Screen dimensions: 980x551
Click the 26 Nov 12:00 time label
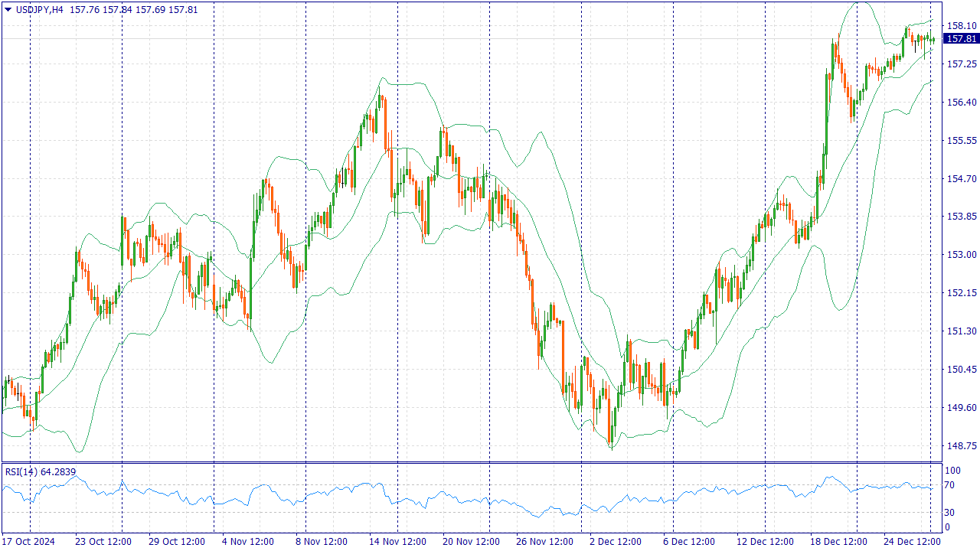pyautogui.click(x=544, y=542)
